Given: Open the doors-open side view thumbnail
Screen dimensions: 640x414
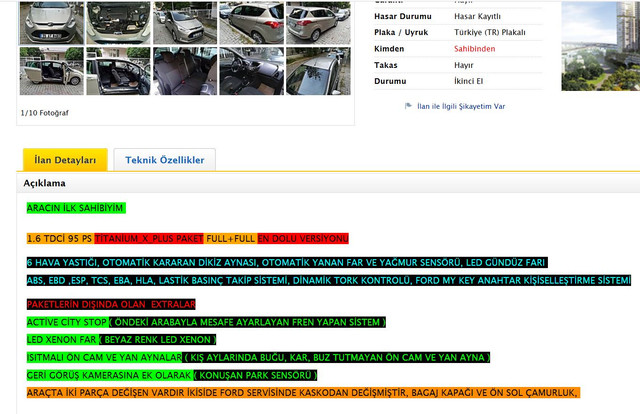Looking at the screenshot, I should [51, 71].
